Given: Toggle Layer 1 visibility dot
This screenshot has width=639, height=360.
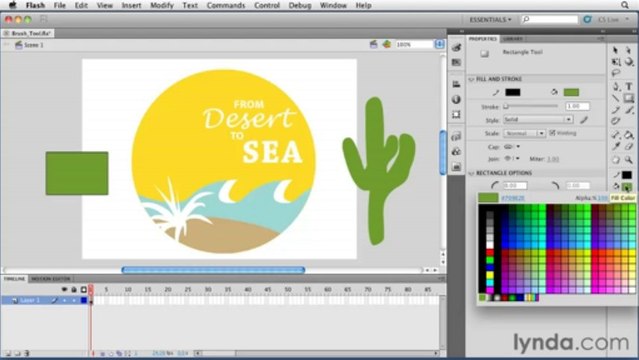Looking at the screenshot, I should point(64,300).
